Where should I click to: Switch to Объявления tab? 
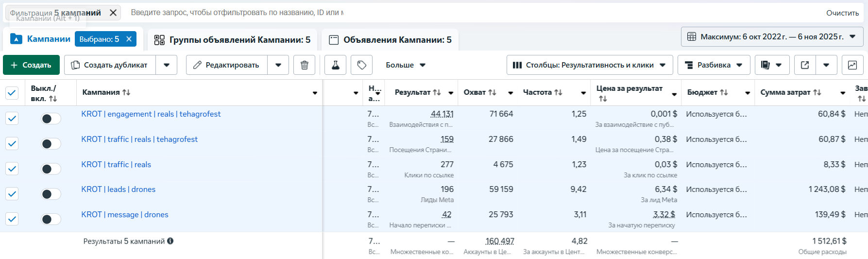click(390, 40)
